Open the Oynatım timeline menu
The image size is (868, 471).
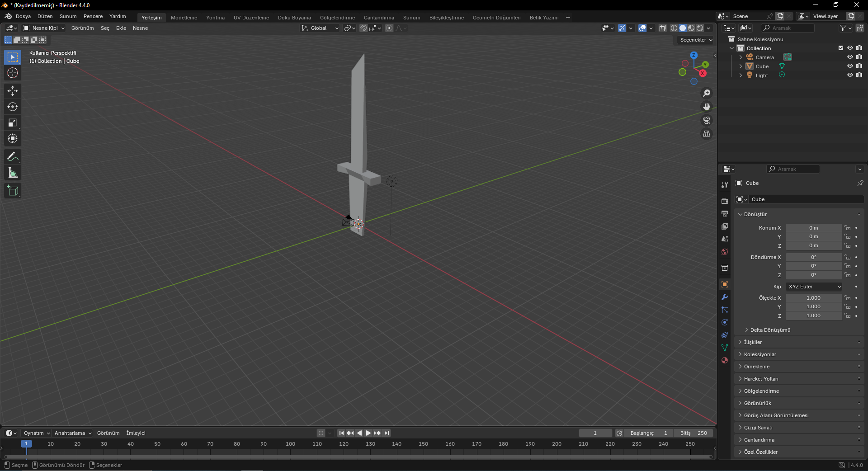[36, 433]
